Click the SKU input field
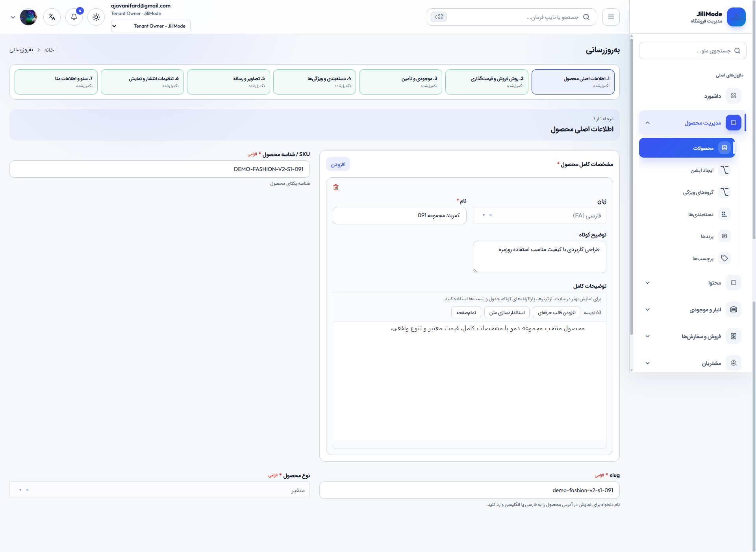This screenshot has height=552, width=756. pos(159,169)
